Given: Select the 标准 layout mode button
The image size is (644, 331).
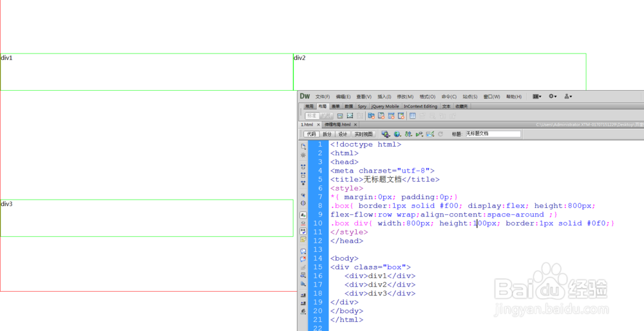Looking at the screenshot, I should 312,116.
